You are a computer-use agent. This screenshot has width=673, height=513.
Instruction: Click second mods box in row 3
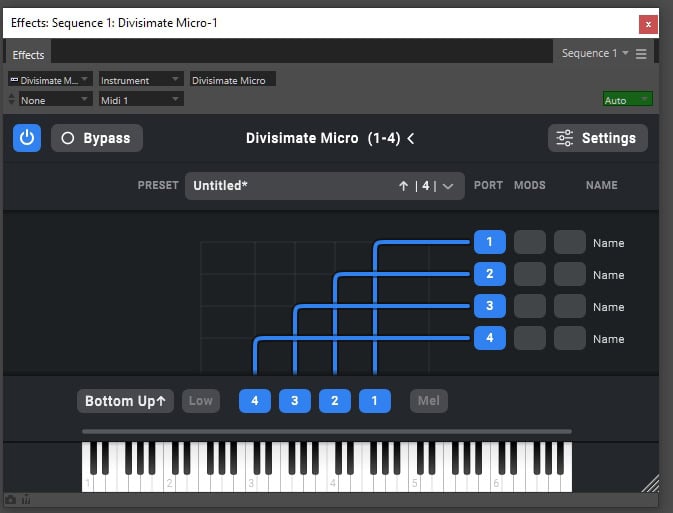570,306
